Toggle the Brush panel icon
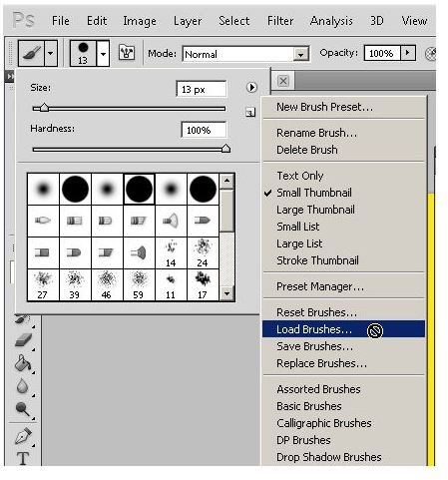 coord(127,53)
